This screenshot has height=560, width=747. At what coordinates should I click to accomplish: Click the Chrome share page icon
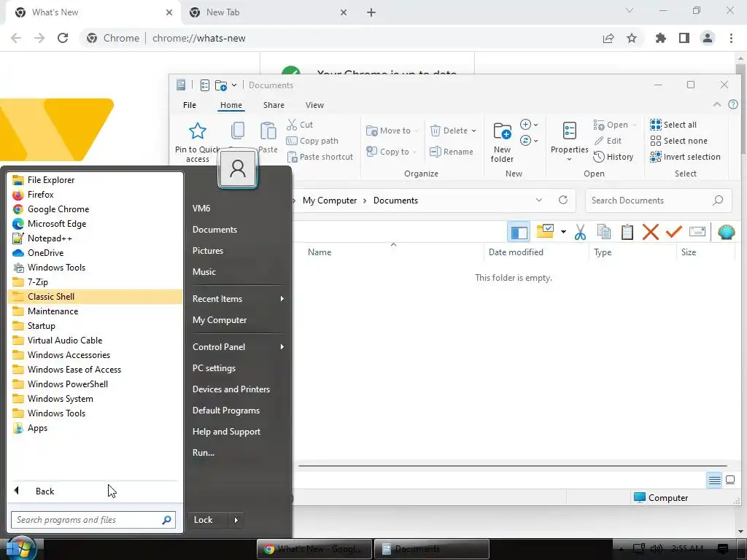coord(608,38)
